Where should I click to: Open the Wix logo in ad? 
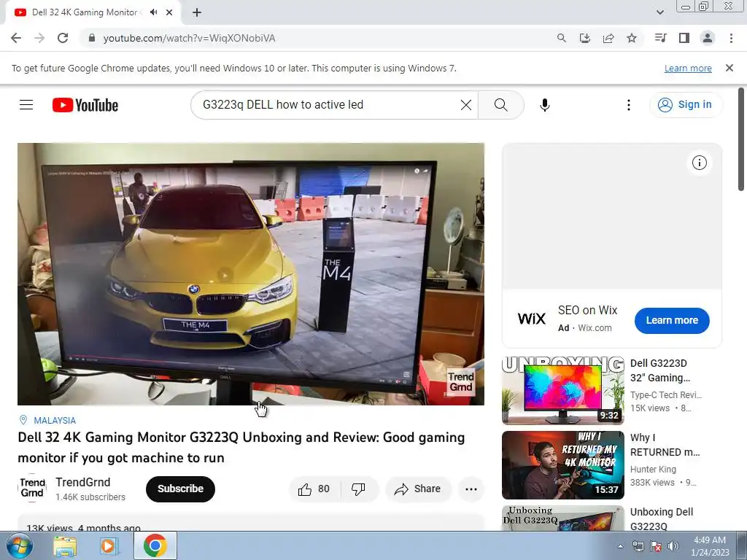(x=532, y=319)
